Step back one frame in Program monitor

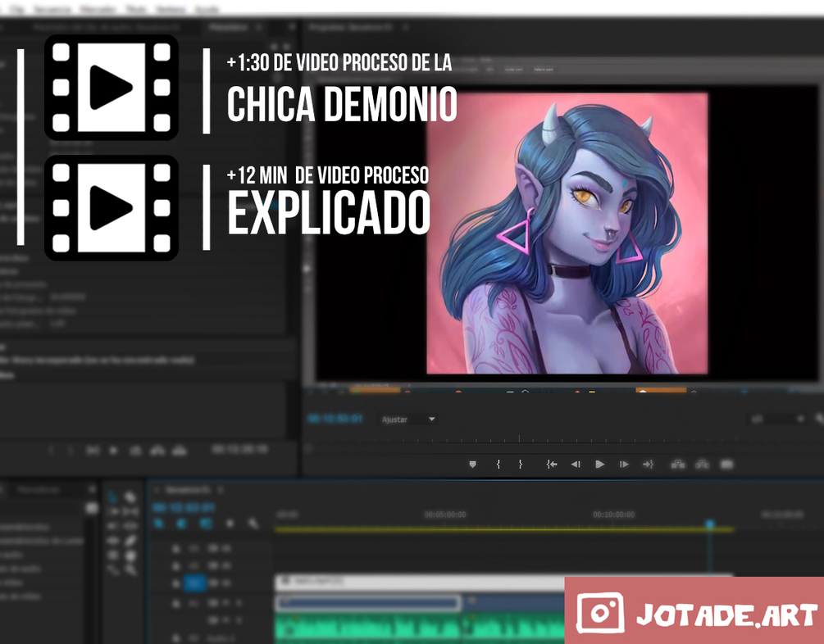pos(576,465)
